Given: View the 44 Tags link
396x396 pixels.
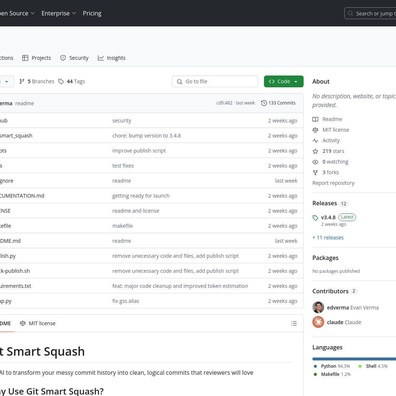Looking at the screenshot, I should pyautogui.click(x=72, y=81).
